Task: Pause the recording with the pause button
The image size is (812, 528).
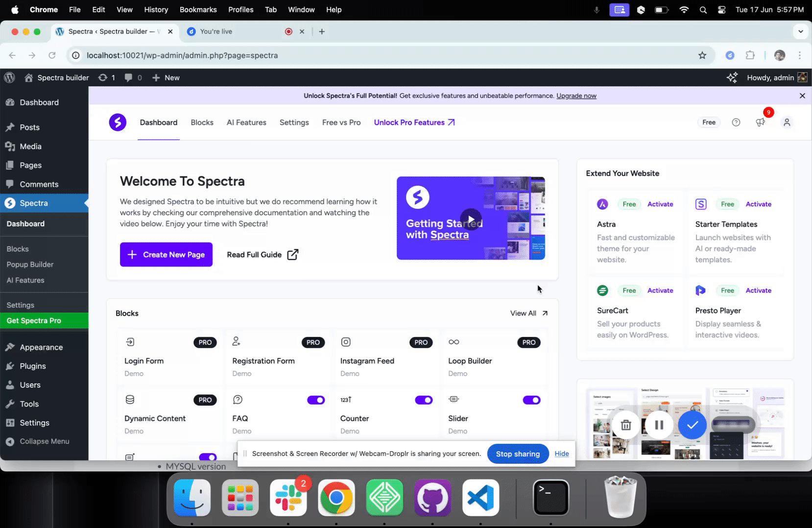Action: pyautogui.click(x=659, y=425)
